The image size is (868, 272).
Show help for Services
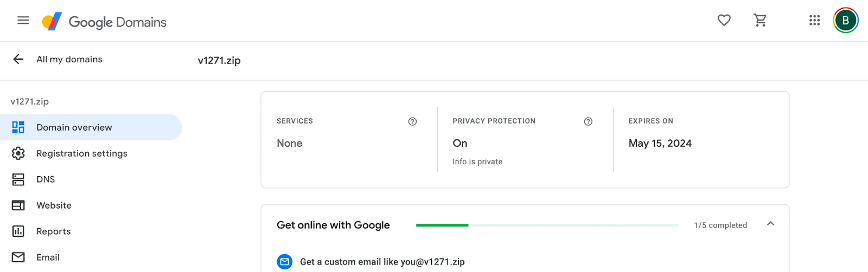pos(412,121)
